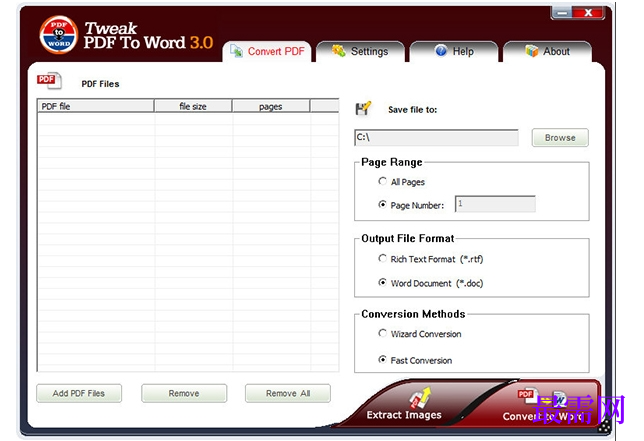Click the red PDF Files icon
Screen dimensions: 644x441
pyautogui.click(x=49, y=80)
